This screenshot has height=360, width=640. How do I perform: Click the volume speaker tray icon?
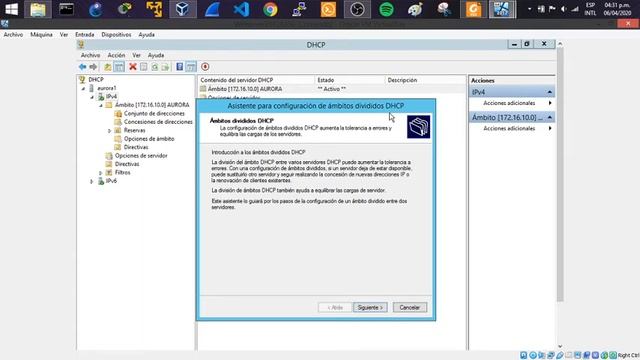564,9
